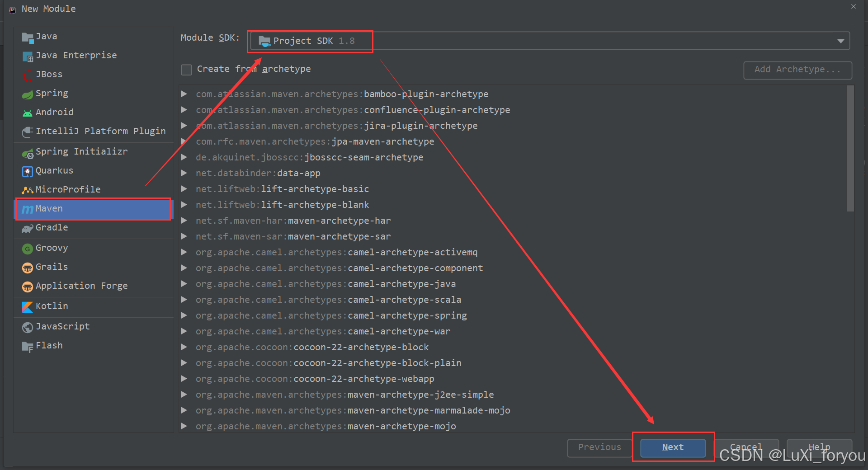The image size is (868, 470).
Task: Click the Groovy icon
Action: [x=28, y=249]
